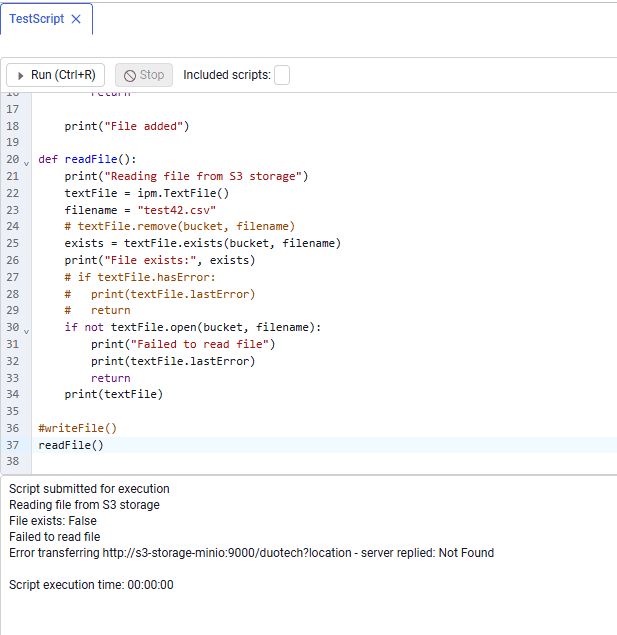617x635 pixels.
Task: Click the Stop button
Action: 144,75
